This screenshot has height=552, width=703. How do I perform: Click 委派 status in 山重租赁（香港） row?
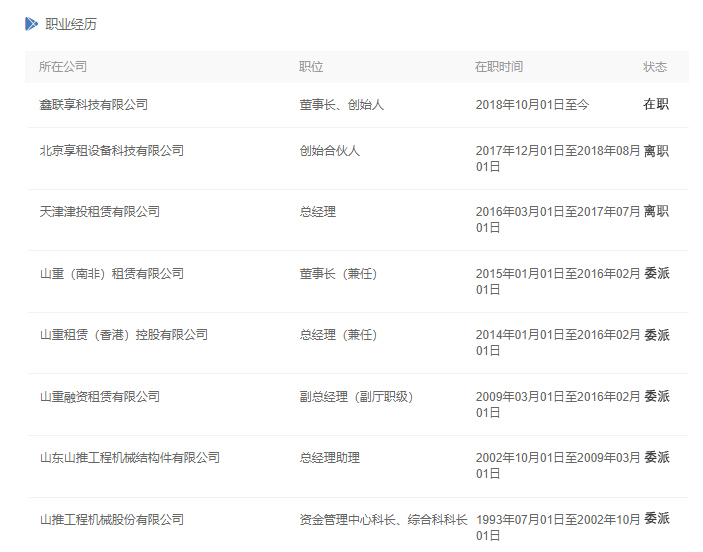coord(657,335)
